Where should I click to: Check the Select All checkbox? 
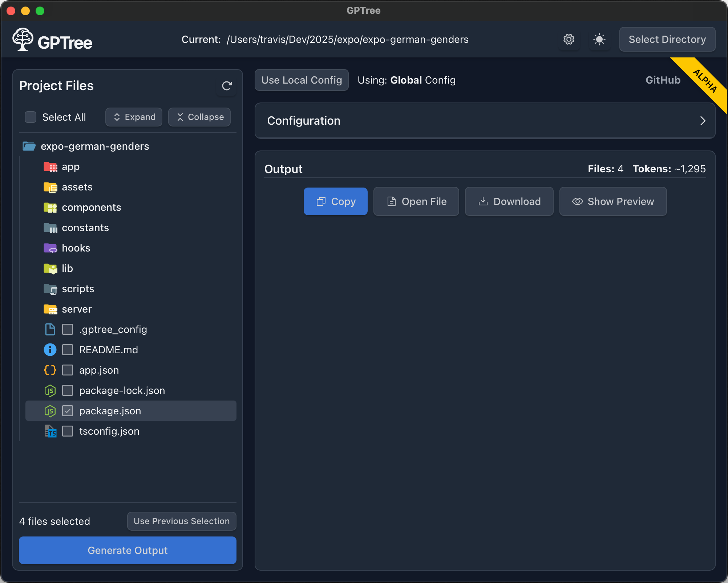(x=31, y=117)
